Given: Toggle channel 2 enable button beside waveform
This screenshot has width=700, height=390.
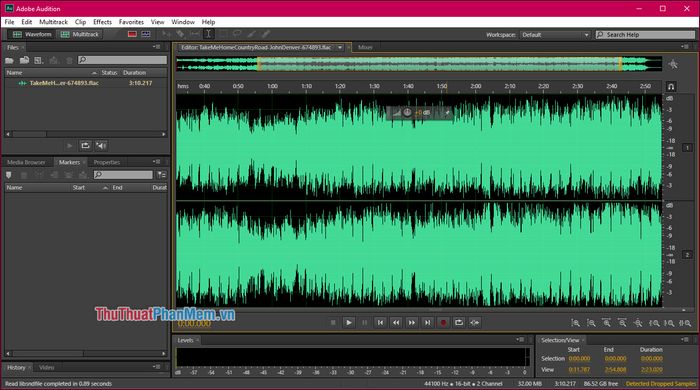Looking at the screenshot, I should click(x=687, y=255).
